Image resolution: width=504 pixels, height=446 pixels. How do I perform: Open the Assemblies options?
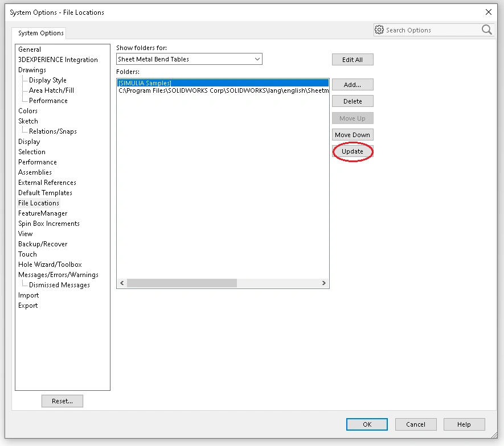tap(35, 172)
